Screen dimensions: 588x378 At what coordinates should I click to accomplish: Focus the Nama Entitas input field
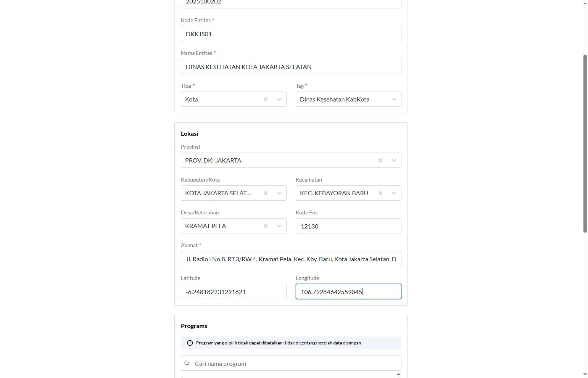pyautogui.click(x=291, y=66)
